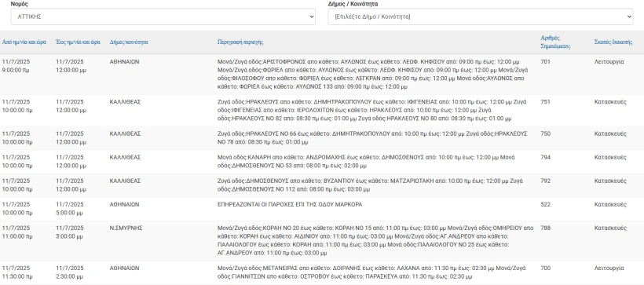Screen dimensions: 644x285
Task: Click start time 10:00:00 πμ in notice 751 row
Action: (x=17, y=111)
